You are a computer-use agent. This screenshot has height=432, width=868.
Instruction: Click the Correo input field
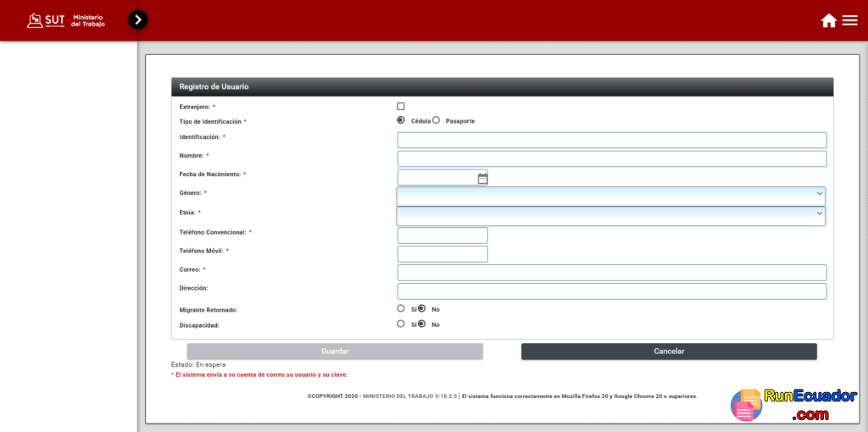coord(612,273)
